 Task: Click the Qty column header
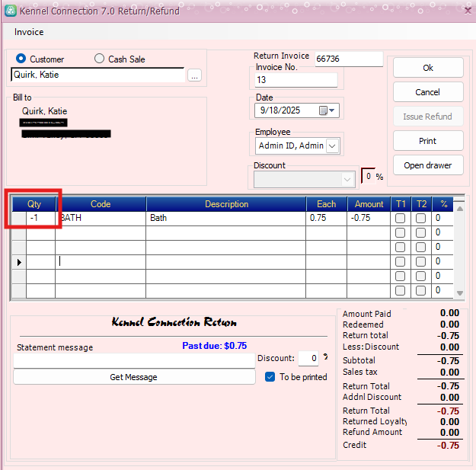click(x=34, y=204)
